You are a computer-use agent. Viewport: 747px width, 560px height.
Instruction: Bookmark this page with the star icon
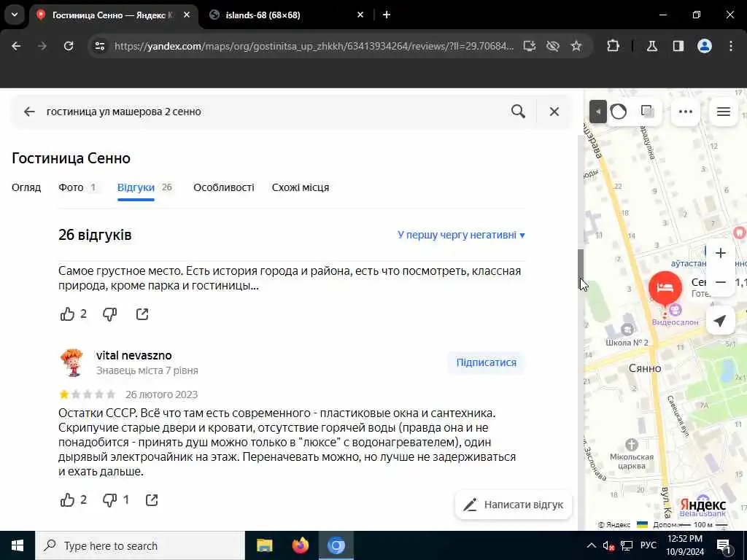(x=576, y=46)
